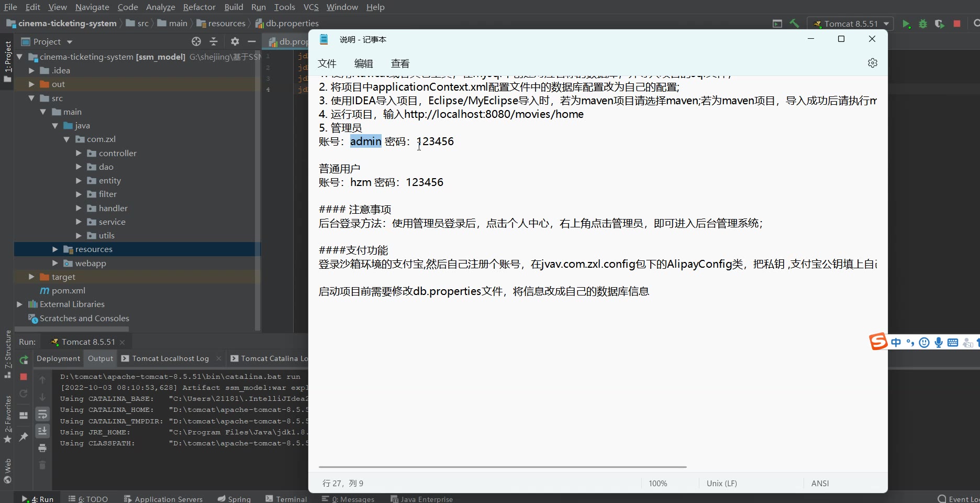The image size is (980, 503).
Task: Click locate file crosshair in Project panel
Action: tap(196, 41)
